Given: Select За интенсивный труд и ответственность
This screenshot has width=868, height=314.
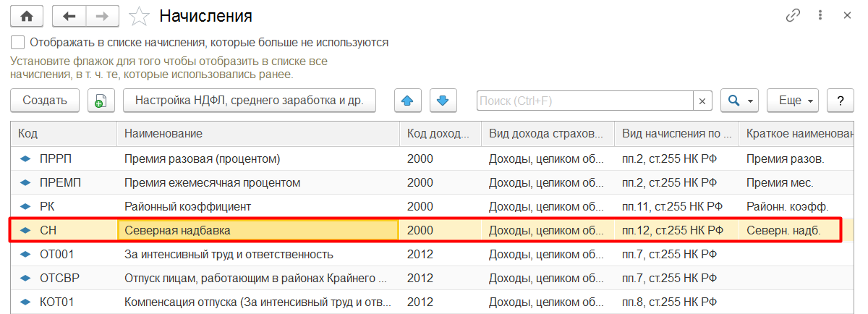Looking at the screenshot, I should pyautogui.click(x=258, y=254).
